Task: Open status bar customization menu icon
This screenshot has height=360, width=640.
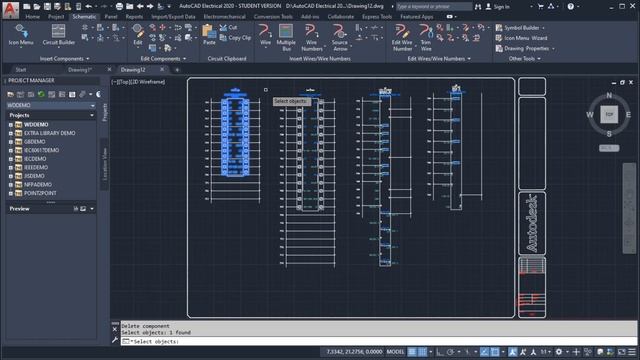Action: (632, 352)
